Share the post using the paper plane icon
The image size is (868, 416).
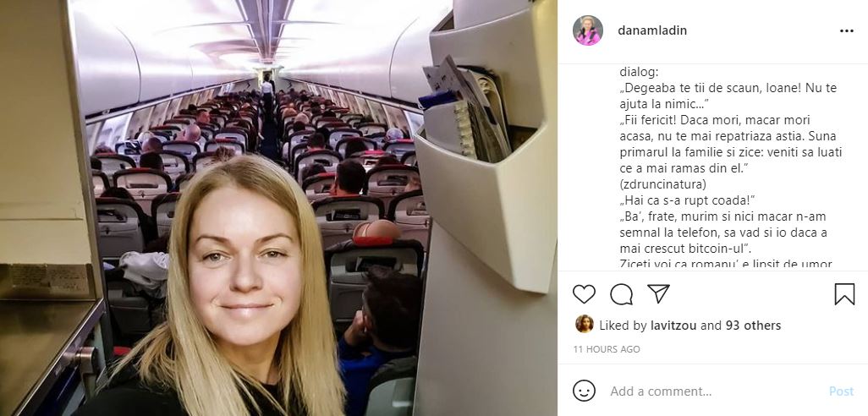(659, 293)
